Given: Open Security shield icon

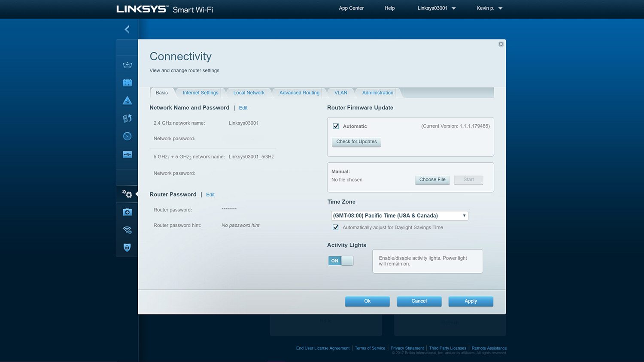Looking at the screenshot, I should [x=127, y=247].
